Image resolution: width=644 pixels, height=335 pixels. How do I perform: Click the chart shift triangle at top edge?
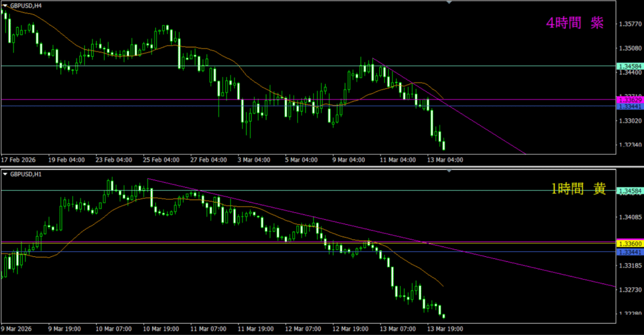[x=448, y=3]
